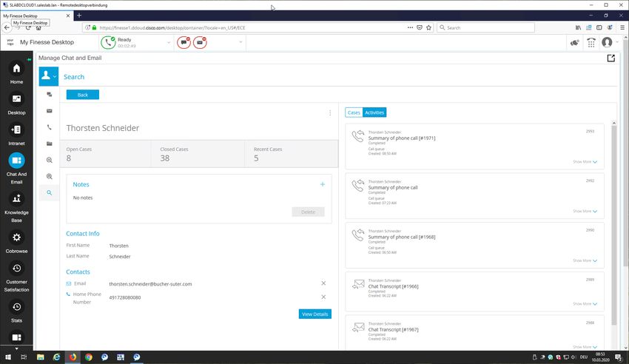This screenshot has width=629, height=364.
Task: Click the Delete note button
Action: coord(308,212)
